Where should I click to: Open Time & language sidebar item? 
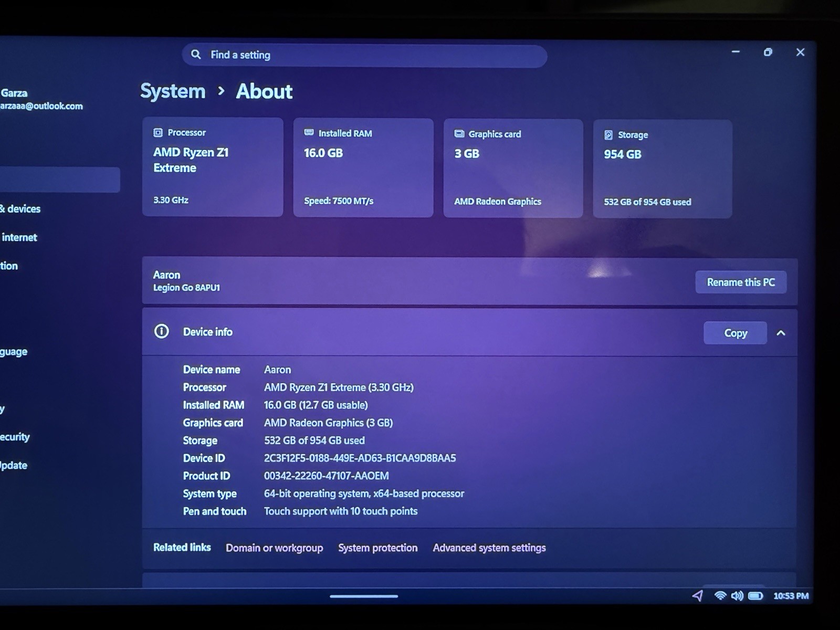(x=14, y=352)
